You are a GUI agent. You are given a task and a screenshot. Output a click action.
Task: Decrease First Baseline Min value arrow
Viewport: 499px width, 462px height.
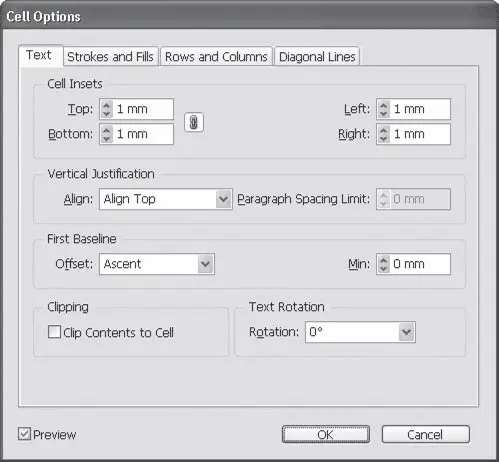(x=384, y=268)
